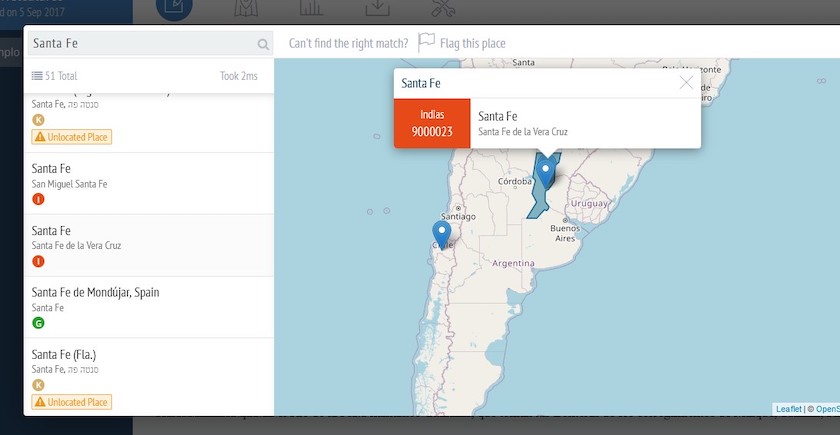
Task: Open the download icon in the top toolbar
Action: click(x=377, y=9)
